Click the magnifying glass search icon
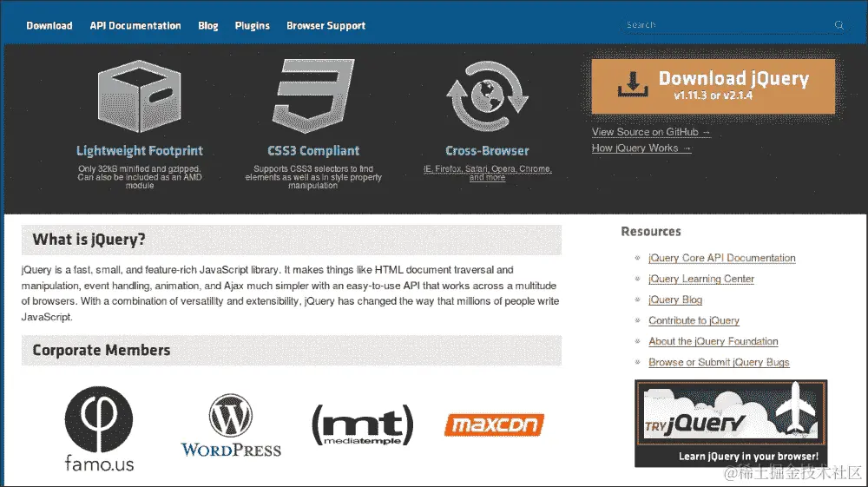This screenshot has width=868, height=487. pos(839,25)
